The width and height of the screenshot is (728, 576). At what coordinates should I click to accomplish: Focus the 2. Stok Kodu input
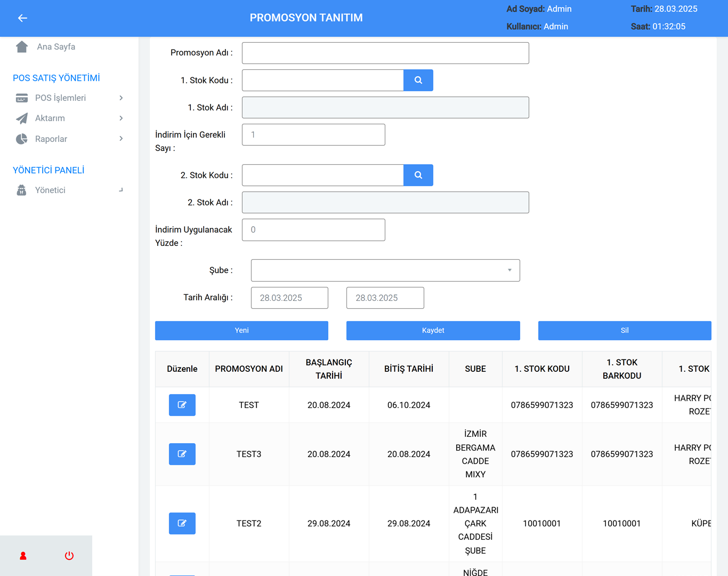pos(323,175)
